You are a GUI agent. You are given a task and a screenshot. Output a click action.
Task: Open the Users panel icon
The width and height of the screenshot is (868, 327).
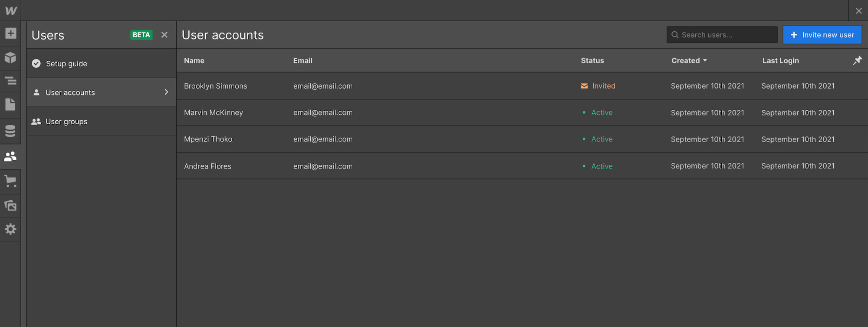[x=10, y=156]
